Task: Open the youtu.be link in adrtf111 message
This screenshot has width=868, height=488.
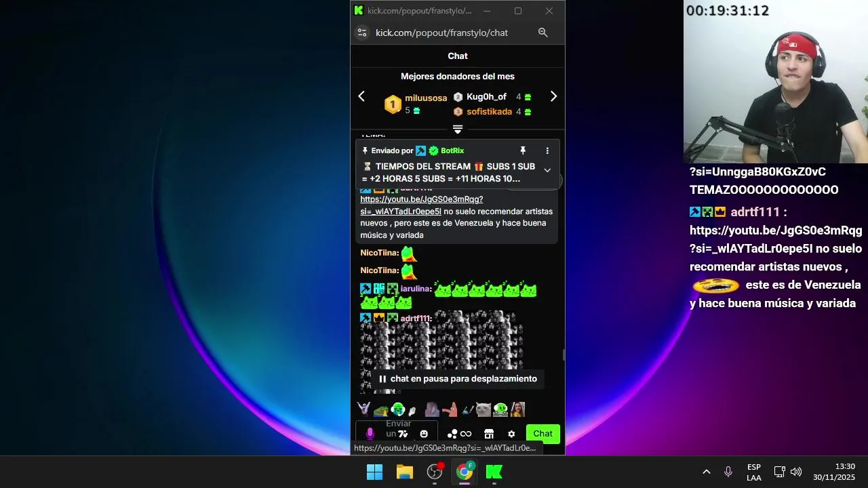Action: click(422, 205)
